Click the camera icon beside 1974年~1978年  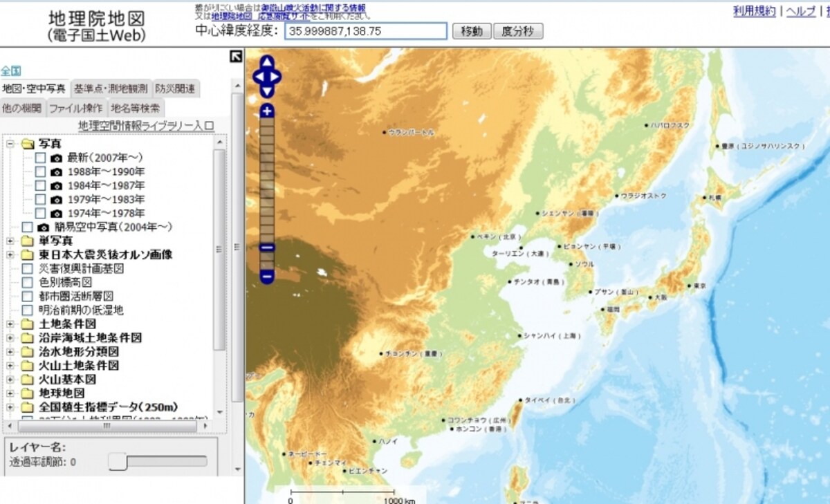[57, 214]
